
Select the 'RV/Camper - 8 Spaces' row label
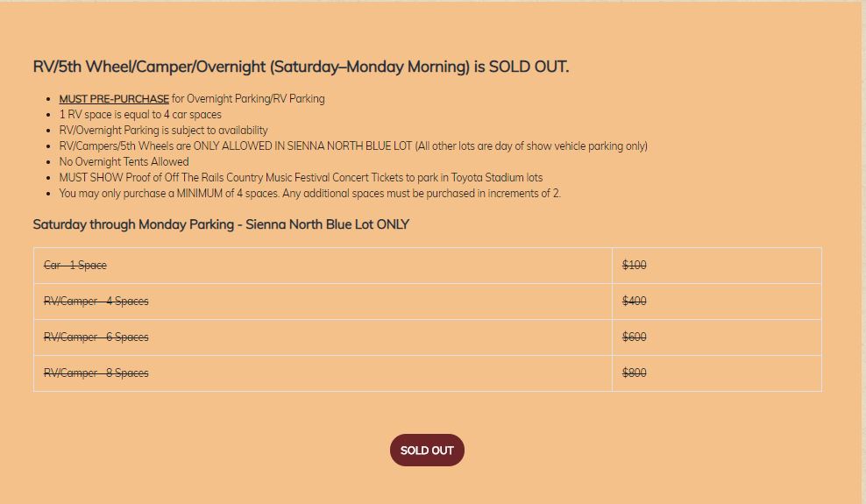(96, 373)
